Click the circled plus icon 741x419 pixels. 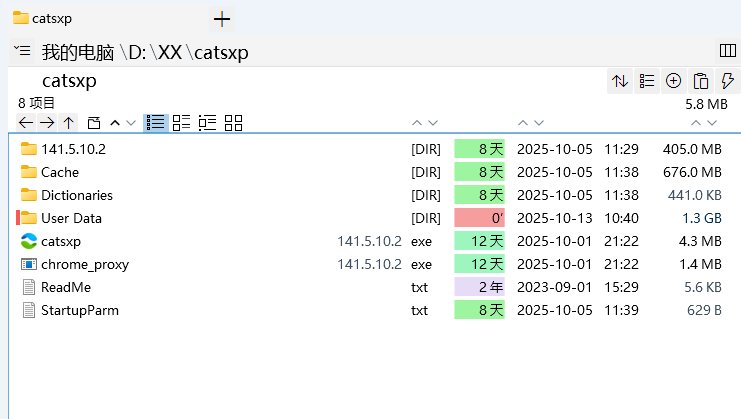[673, 81]
